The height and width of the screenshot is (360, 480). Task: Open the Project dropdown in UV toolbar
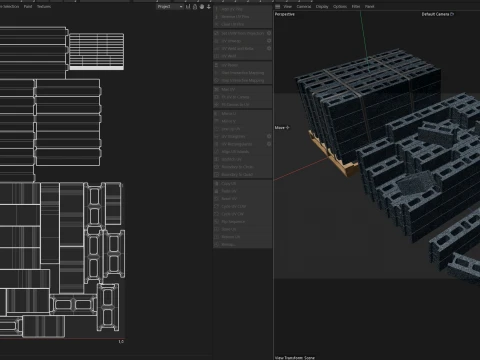[170, 7]
